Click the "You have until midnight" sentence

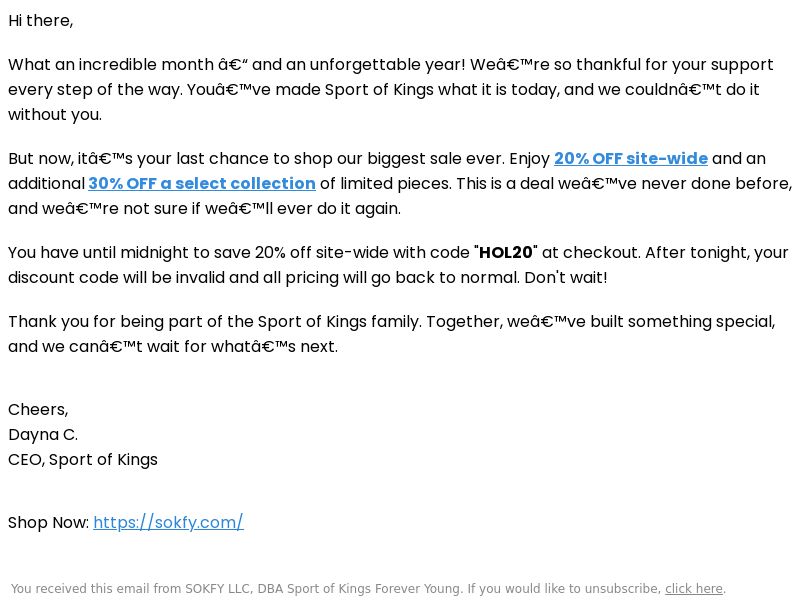pos(109,253)
